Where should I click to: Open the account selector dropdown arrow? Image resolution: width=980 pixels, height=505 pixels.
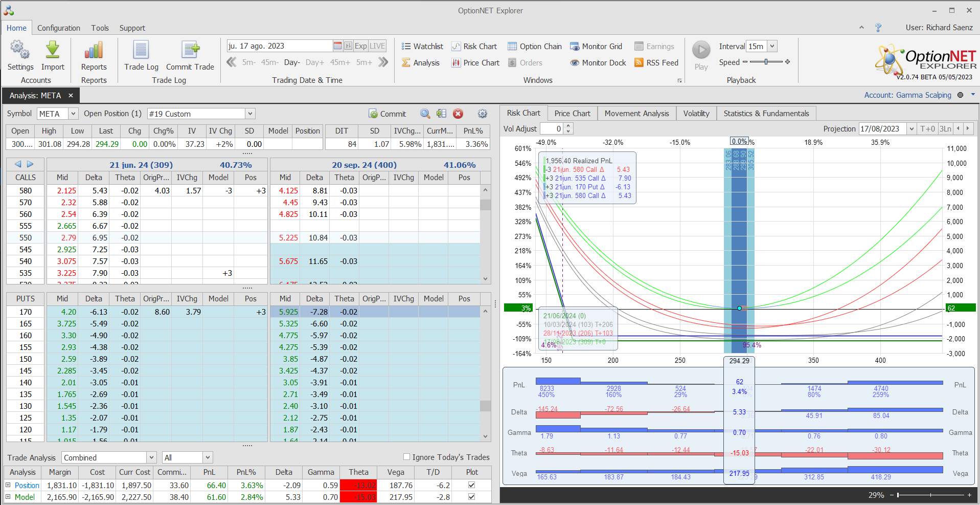coord(973,95)
